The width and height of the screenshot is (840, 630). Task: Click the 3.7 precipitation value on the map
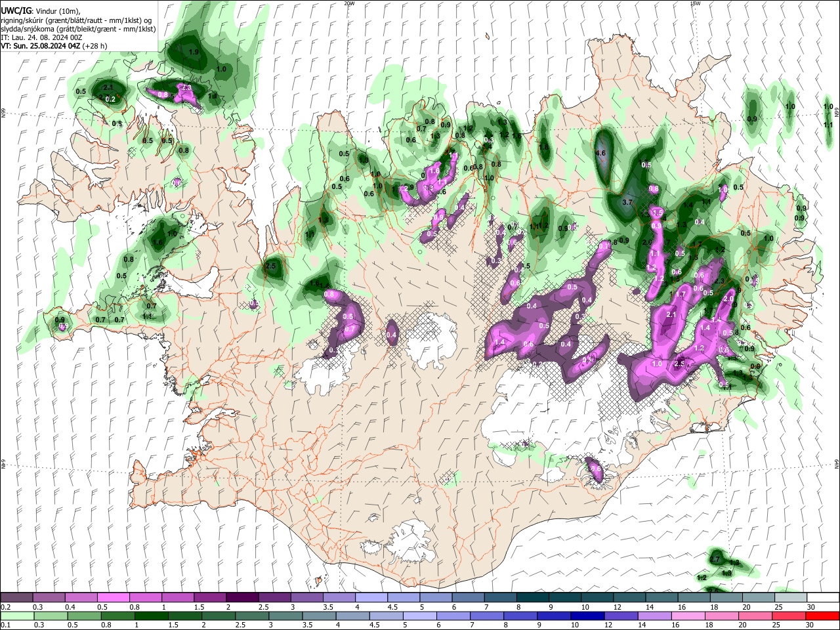coord(627,203)
